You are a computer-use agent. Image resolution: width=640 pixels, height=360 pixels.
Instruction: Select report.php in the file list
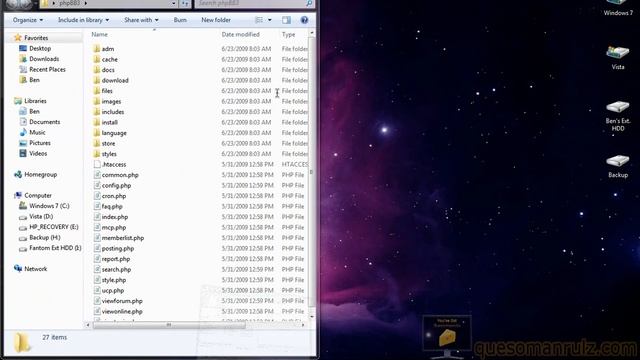pos(116,259)
